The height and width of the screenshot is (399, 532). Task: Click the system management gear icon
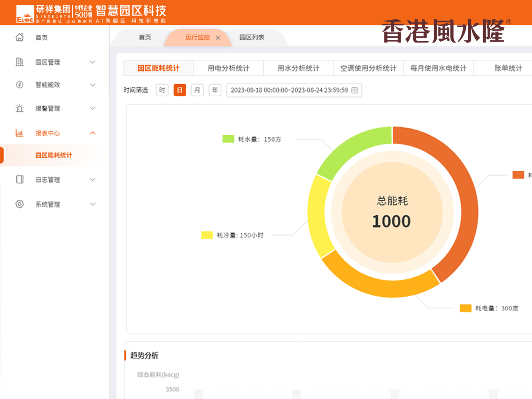[20, 204]
